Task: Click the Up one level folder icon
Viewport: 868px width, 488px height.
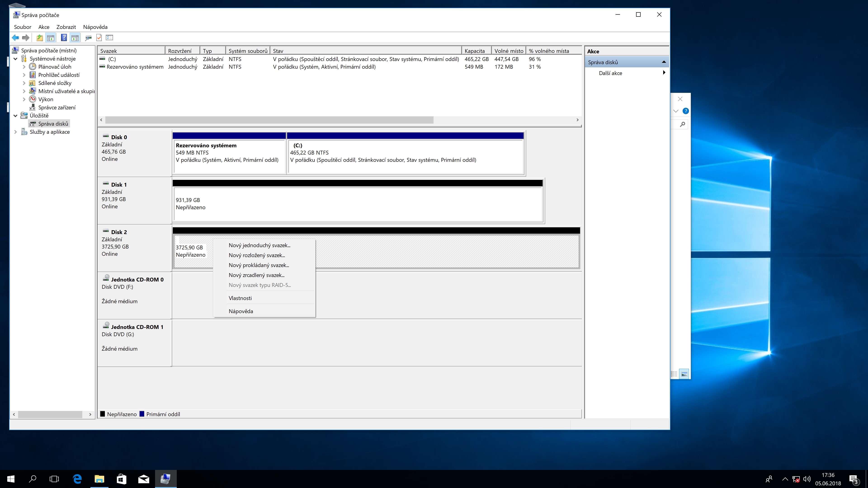Action: 40,38
